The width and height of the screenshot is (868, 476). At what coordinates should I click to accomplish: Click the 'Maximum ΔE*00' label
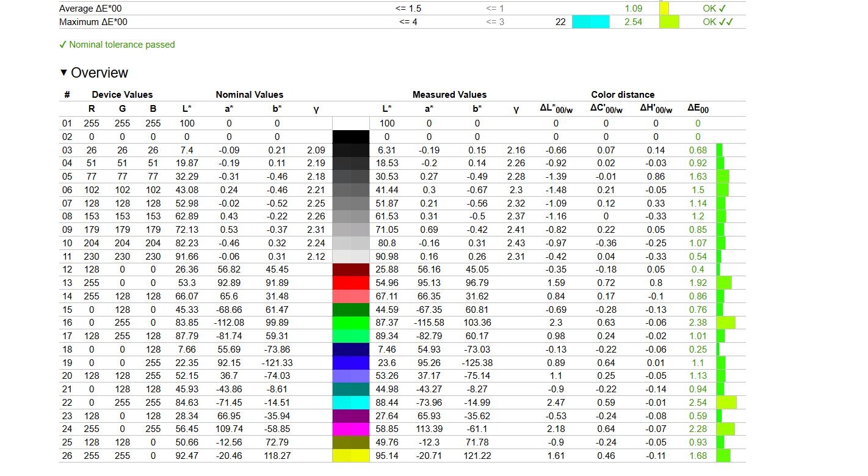[93, 22]
